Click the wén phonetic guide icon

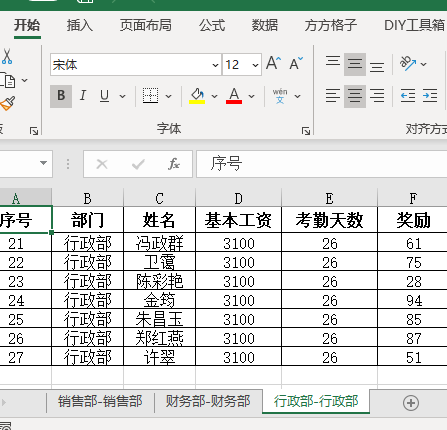pos(280,96)
